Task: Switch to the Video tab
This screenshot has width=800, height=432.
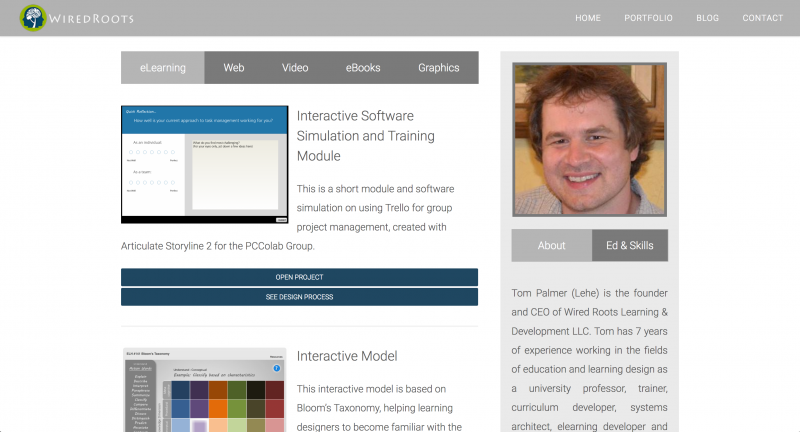Action: pos(295,68)
